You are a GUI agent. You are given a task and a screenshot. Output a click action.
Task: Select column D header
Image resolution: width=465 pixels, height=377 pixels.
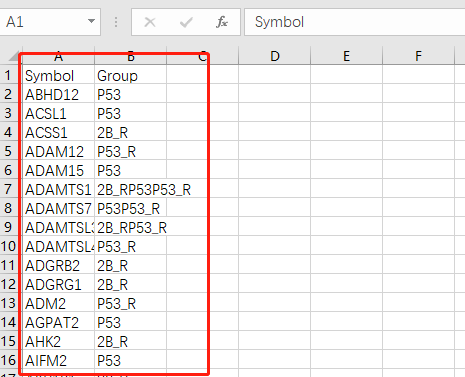coord(274,56)
